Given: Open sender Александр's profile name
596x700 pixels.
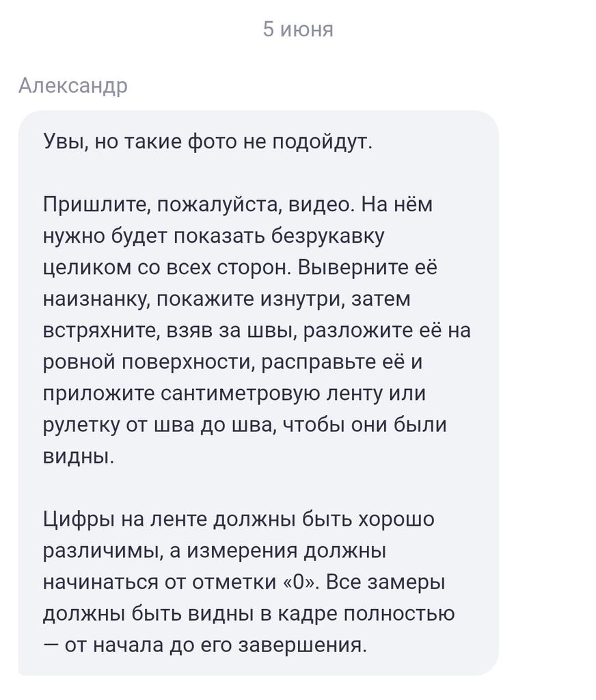Looking at the screenshot, I should (x=72, y=86).
